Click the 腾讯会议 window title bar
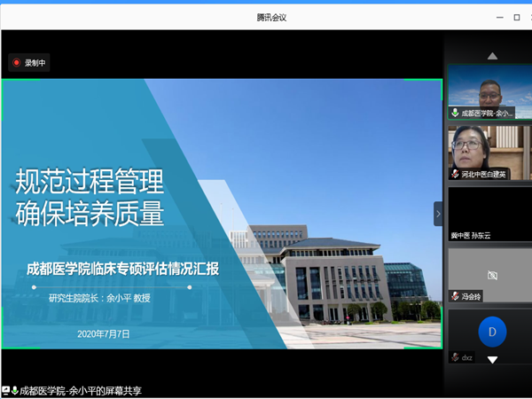This screenshot has height=399, width=532. (x=266, y=17)
